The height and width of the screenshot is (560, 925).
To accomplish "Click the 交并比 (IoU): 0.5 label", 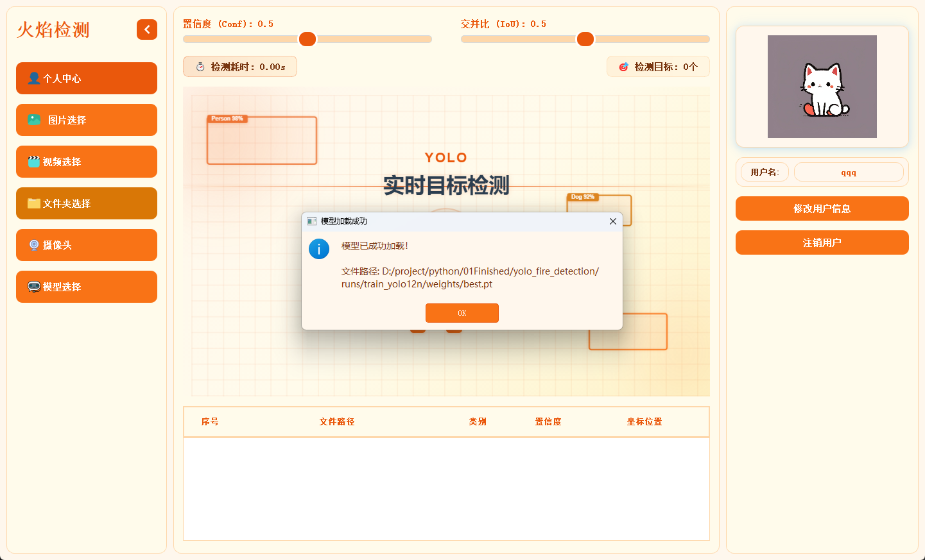I will (503, 24).
